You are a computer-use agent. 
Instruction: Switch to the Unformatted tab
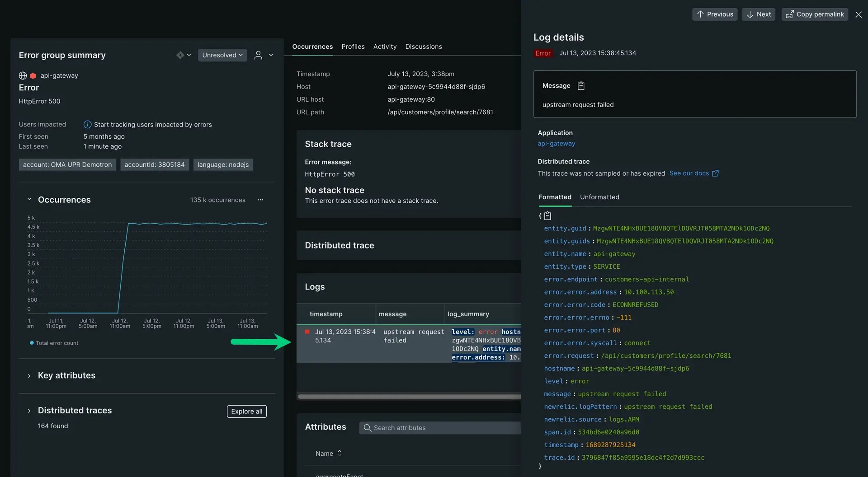pyautogui.click(x=599, y=197)
